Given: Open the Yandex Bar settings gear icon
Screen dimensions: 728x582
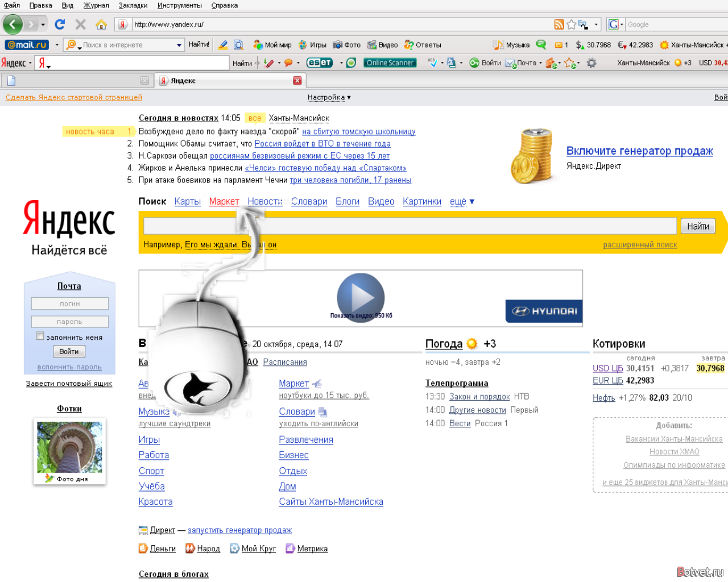Looking at the screenshot, I should [591, 63].
